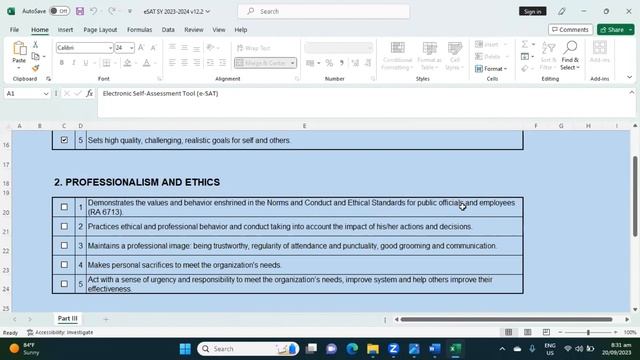
Task: Click the Comma Style icon
Action: coord(342,63)
